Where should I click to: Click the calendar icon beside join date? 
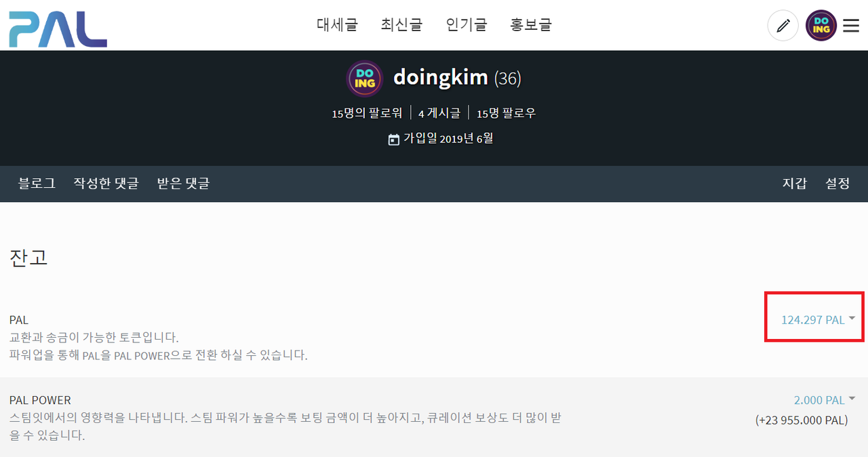point(393,139)
